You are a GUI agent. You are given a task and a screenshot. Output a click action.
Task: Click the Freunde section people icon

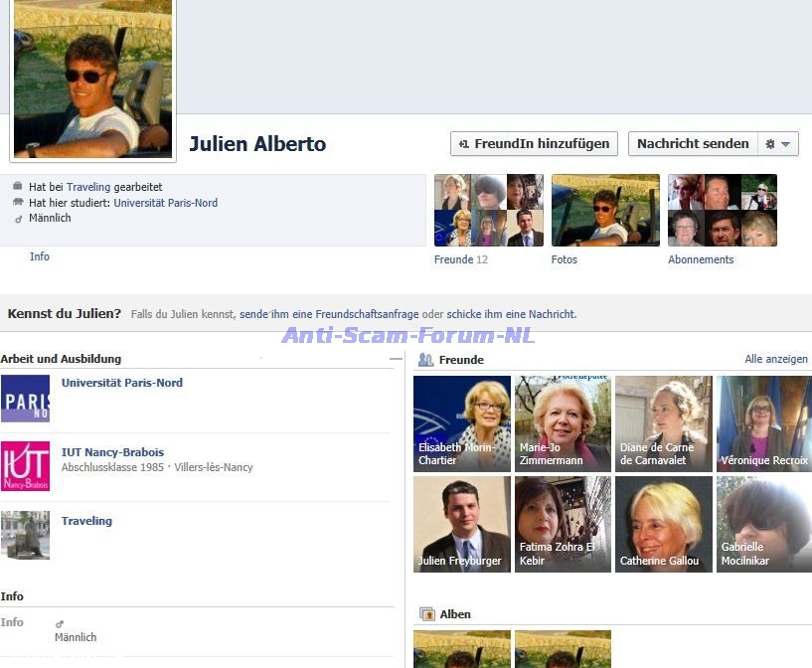click(425, 360)
